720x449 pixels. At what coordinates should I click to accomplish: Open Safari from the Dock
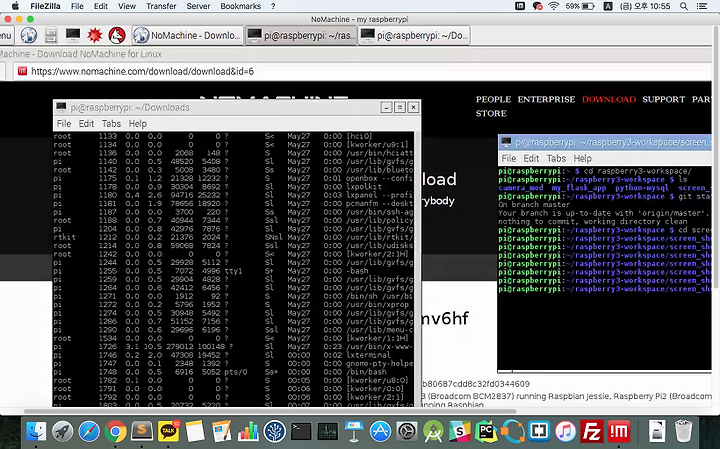click(x=89, y=432)
